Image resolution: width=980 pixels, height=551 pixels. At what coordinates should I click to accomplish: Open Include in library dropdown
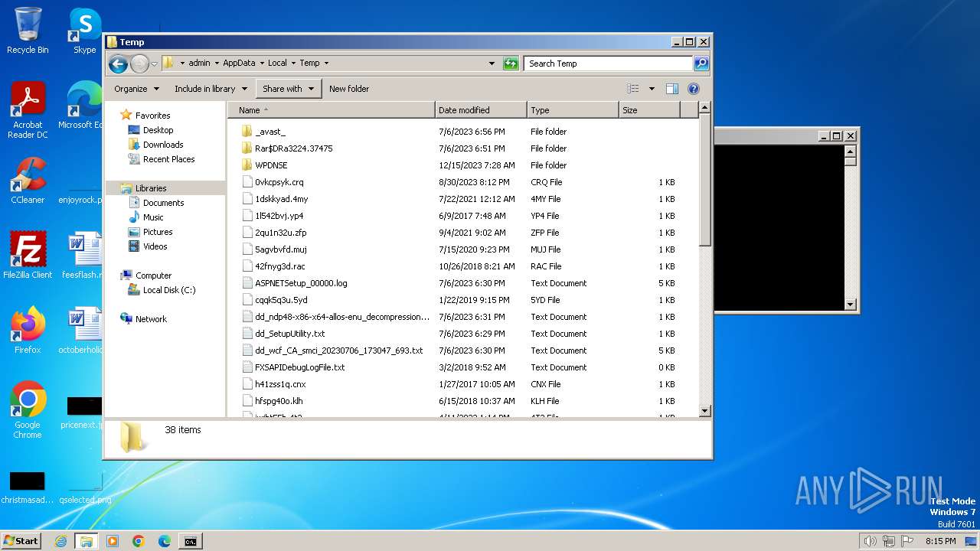pos(211,89)
